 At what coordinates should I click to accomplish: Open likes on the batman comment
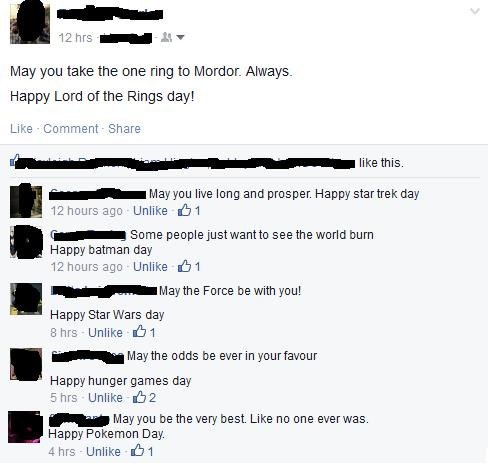[x=189, y=266]
